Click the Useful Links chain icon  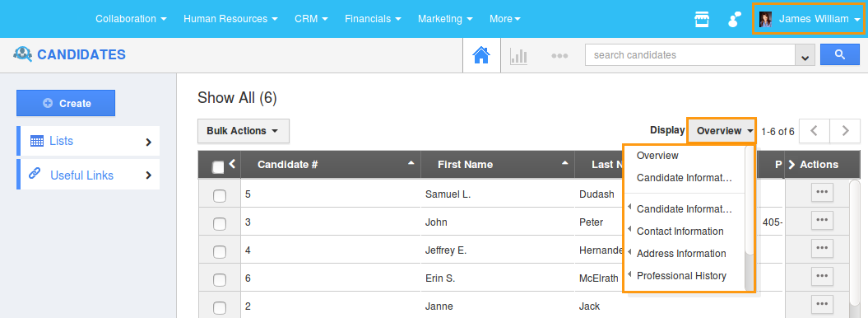click(35, 174)
